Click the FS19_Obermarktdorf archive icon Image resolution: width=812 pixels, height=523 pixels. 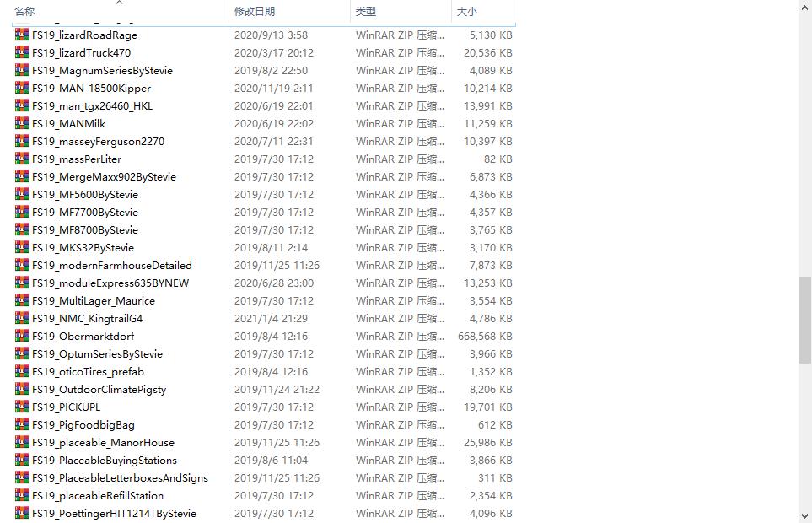22,336
